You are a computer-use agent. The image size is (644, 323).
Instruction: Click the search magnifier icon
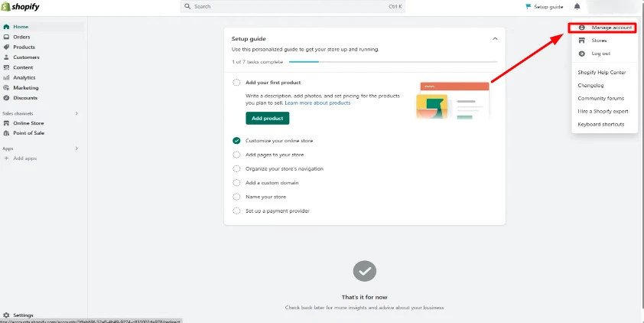pos(187,6)
